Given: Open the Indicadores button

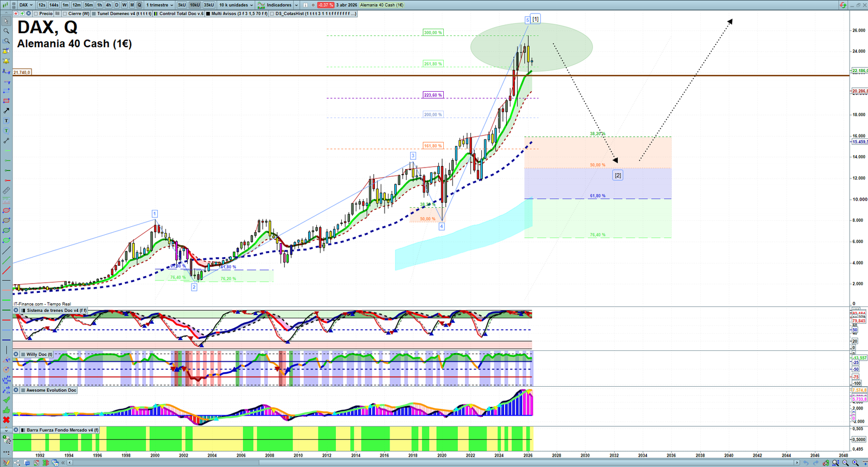Looking at the screenshot, I should pos(275,5).
